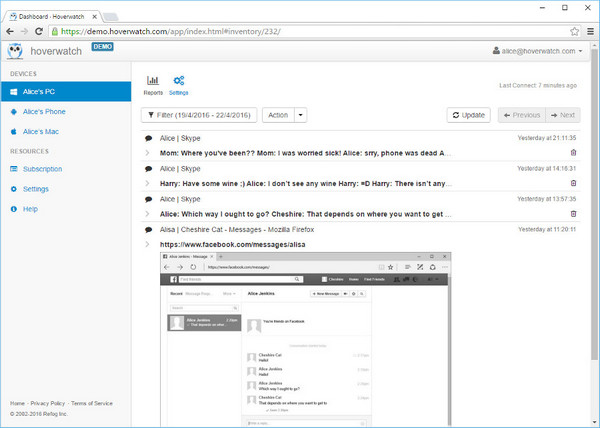Image resolution: width=600 pixels, height=428 pixels.
Task: Bookmark this page with star icon
Action: tap(574, 31)
